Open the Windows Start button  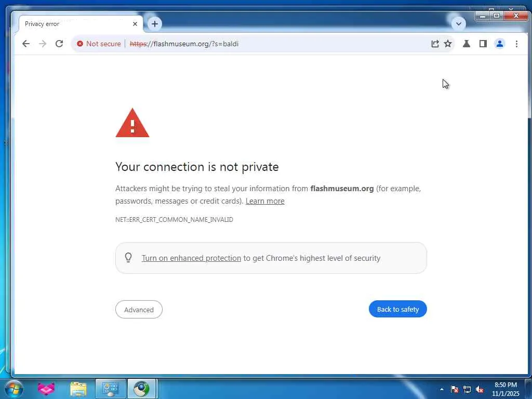(x=14, y=389)
